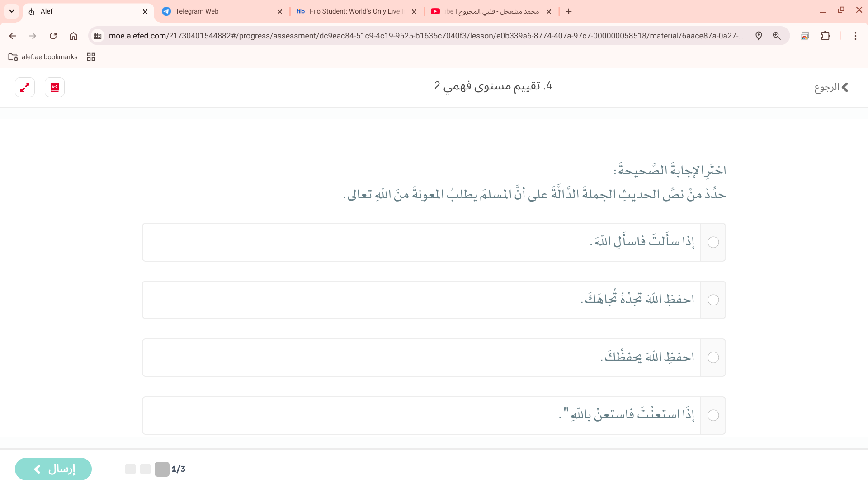Select answer "إذا استعنْتَ فاستعنْ باللهِ"
Screen dimensions: 868x488
[x=713, y=415]
